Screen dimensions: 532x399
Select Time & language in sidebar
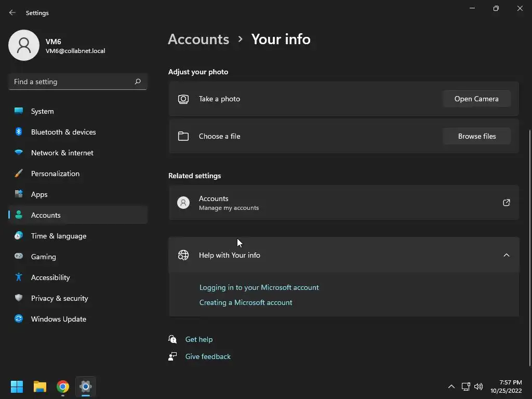59,236
